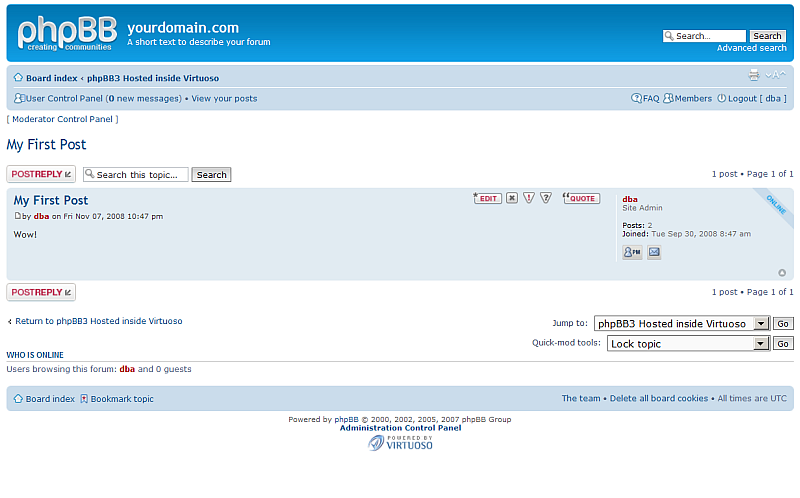
Task: Click the Edit post icon button
Action: (x=487, y=198)
